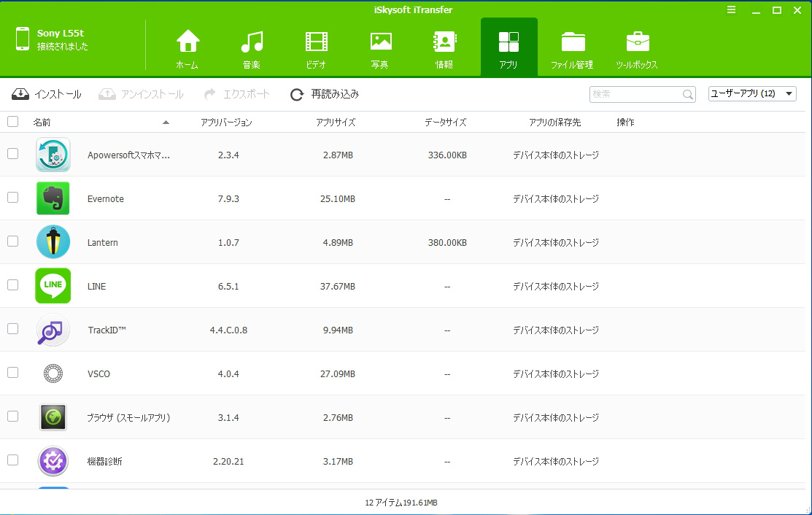Click the 機器診断 purple gear icon
The width and height of the screenshot is (812, 515).
[53, 460]
